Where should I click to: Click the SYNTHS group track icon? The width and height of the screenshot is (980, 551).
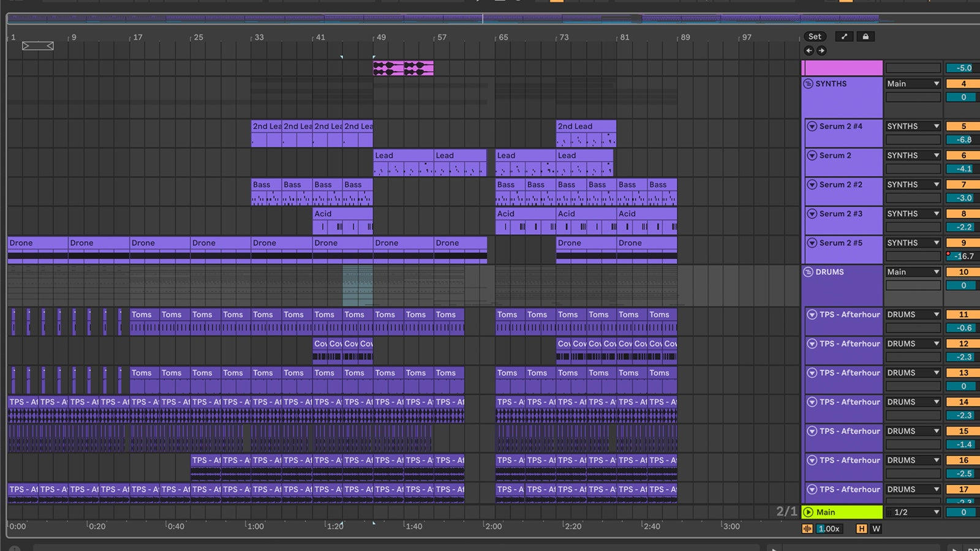809,84
